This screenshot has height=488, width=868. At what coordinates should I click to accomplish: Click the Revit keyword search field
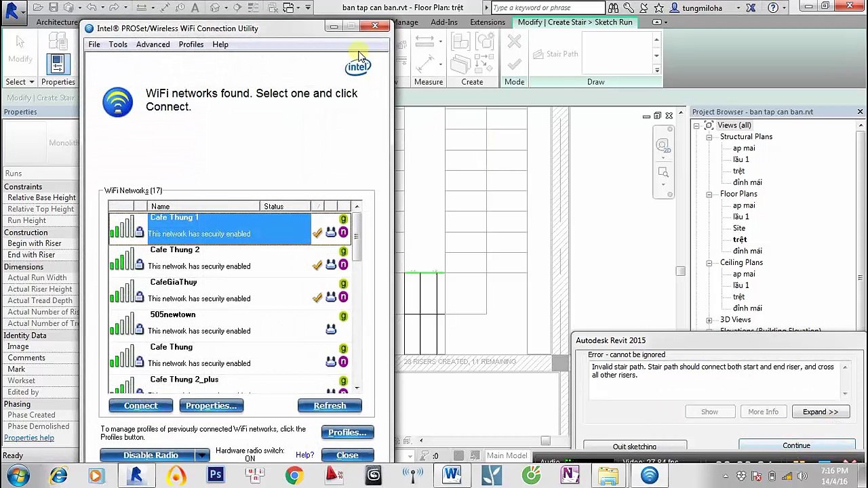tap(547, 8)
